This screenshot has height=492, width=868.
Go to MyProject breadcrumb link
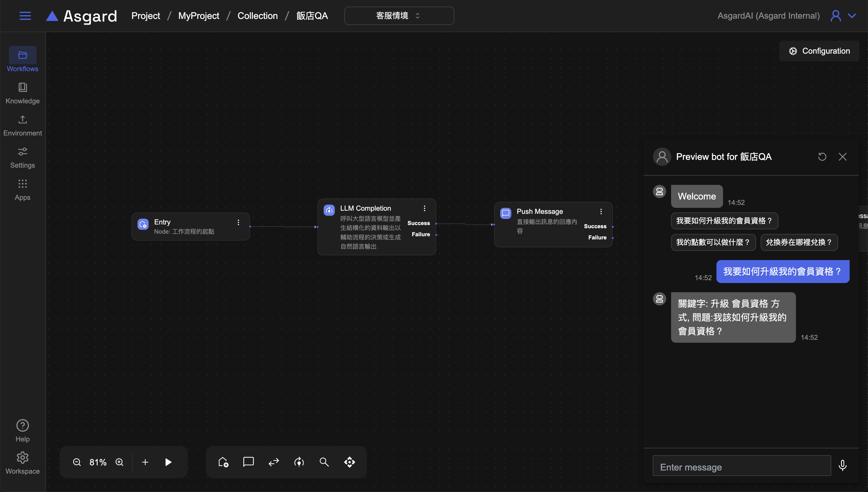(199, 16)
